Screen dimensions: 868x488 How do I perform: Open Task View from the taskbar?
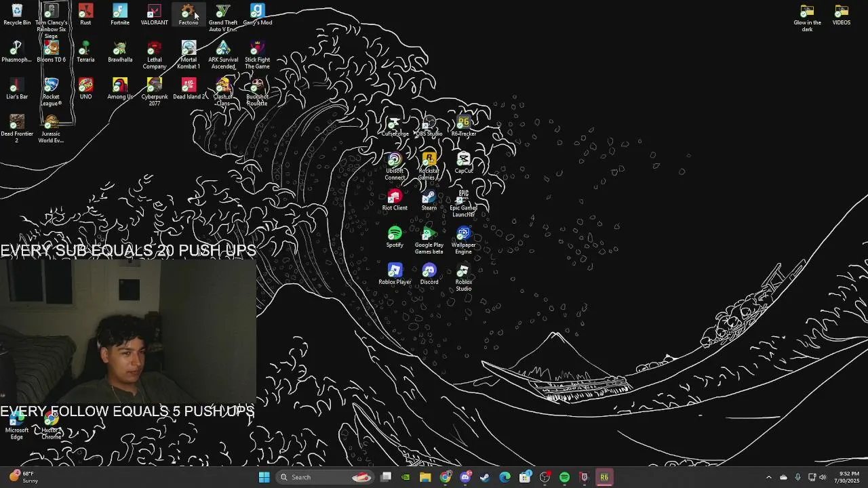pyautogui.click(x=386, y=477)
